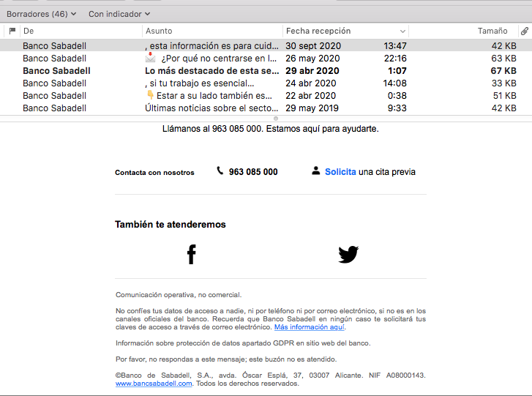
Task: Open unread email Lo más destacado de esta se...
Action: pyautogui.click(x=266, y=70)
